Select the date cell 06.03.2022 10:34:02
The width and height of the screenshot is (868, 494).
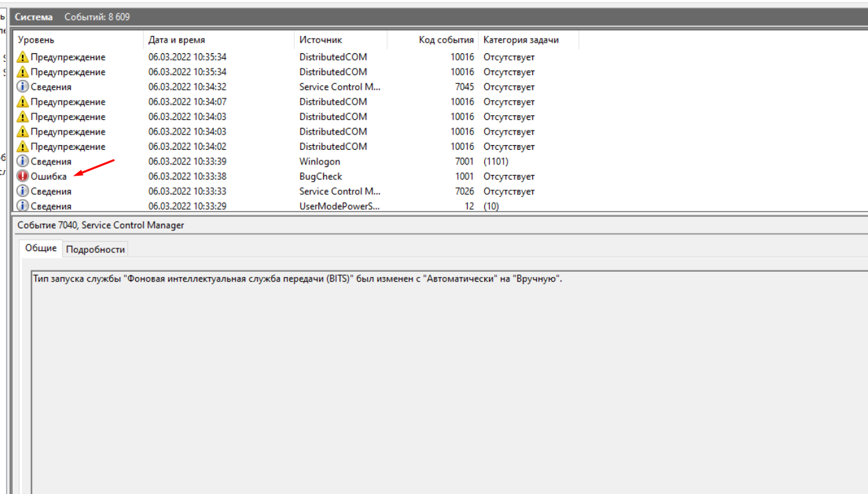187,146
